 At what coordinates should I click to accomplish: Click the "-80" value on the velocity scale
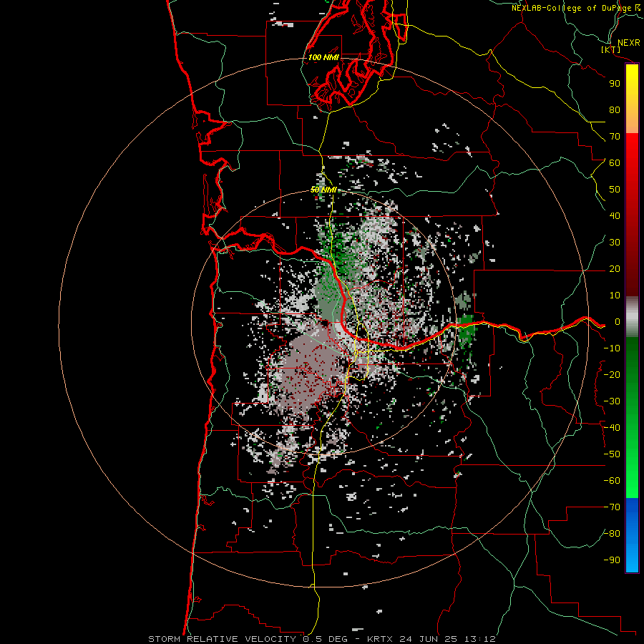click(612, 534)
